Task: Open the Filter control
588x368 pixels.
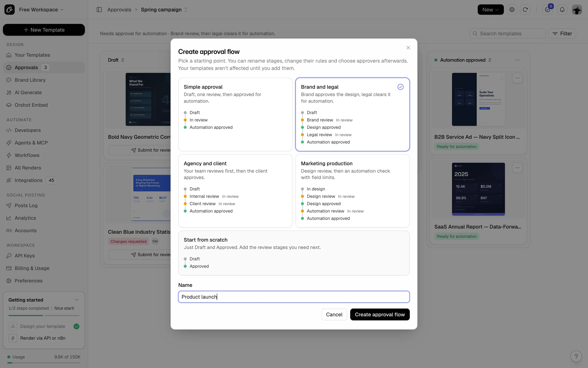Action: point(562,34)
